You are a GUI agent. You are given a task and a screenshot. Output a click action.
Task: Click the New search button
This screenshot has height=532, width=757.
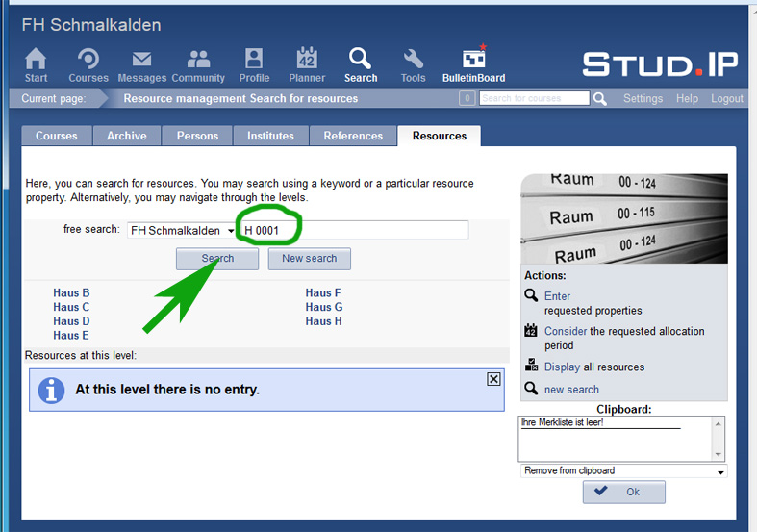pyautogui.click(x=310, y=259)
